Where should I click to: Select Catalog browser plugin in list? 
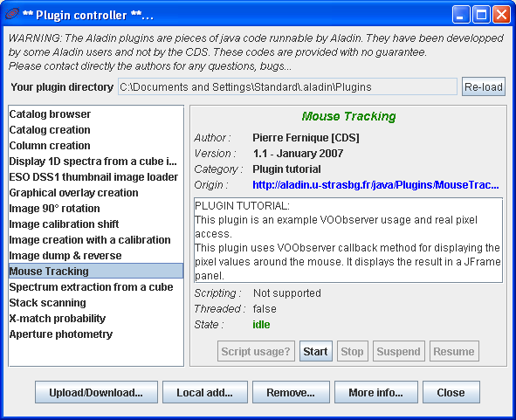tap(96, 114)
